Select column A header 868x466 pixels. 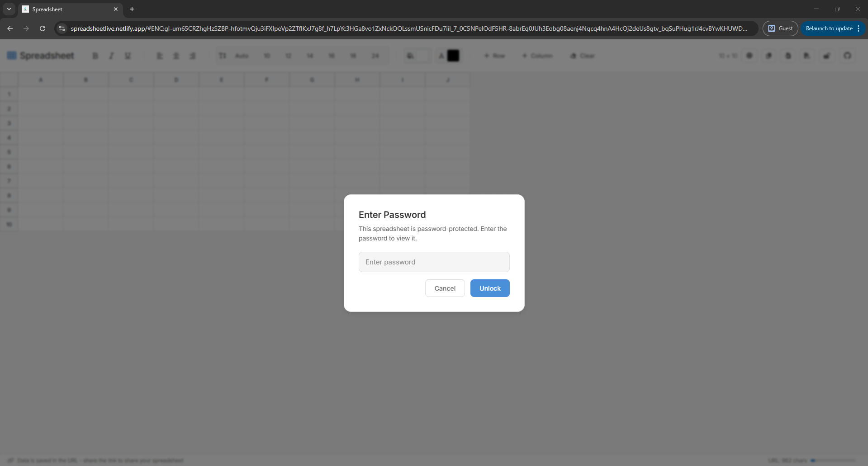(x=41, y=80)
